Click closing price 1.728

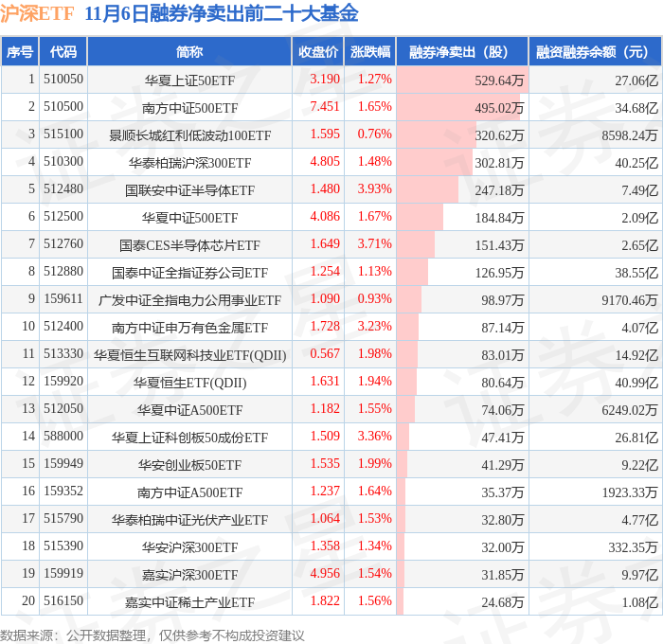coord(325,327)
